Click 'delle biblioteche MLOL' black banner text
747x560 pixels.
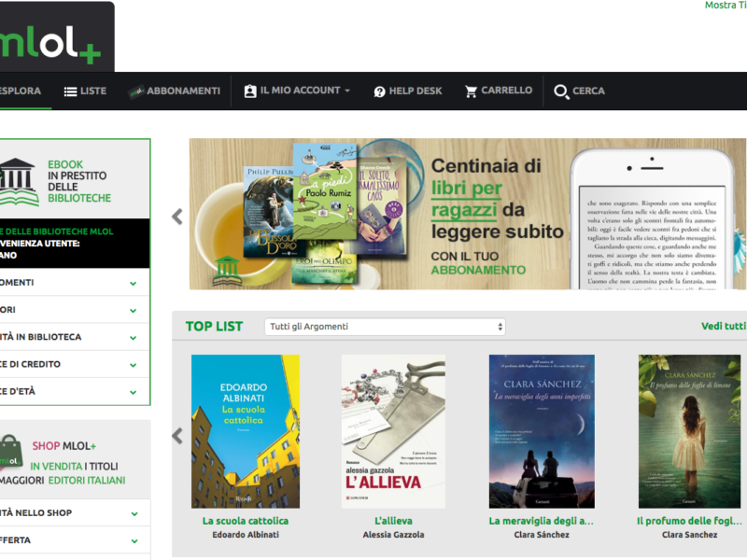[x=57, y=231]
